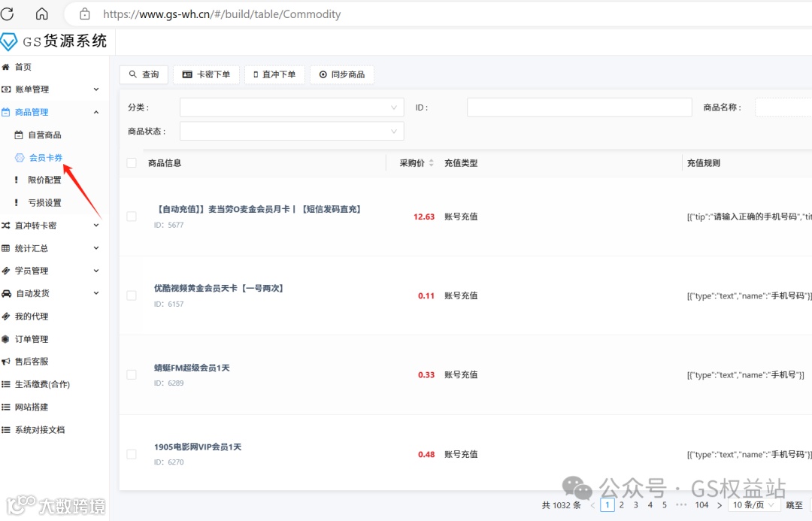Click the 我的代理 ticket icon
This screenshot has width=812, height=521.
tap(6, 316)
